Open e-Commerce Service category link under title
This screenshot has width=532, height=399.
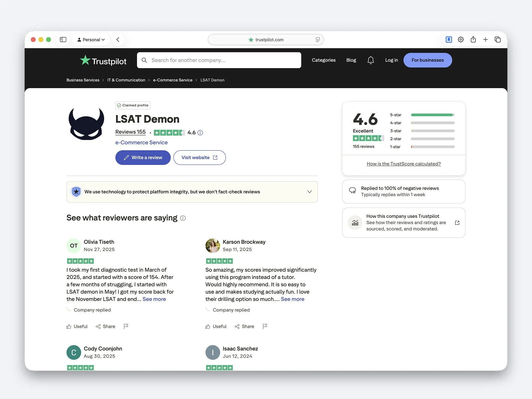pos(141,142)
